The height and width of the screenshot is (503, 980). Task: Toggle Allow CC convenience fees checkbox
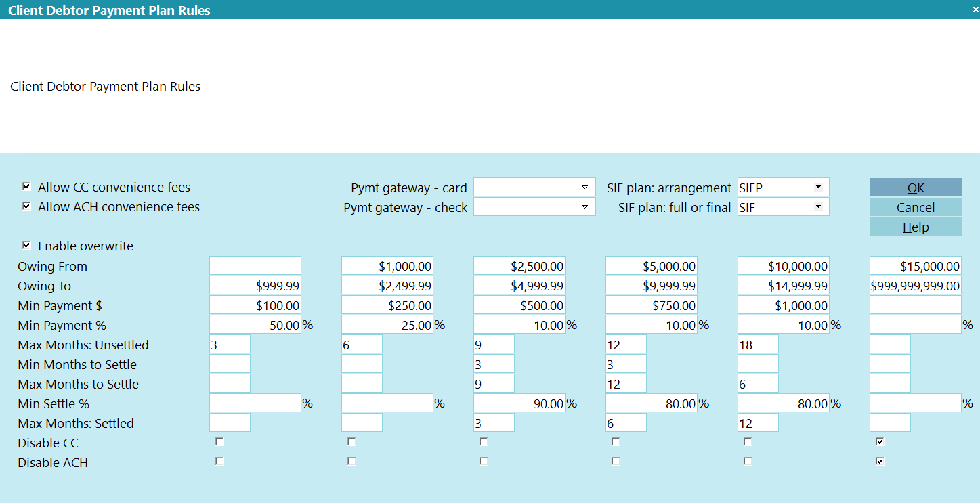pos(26,187)
